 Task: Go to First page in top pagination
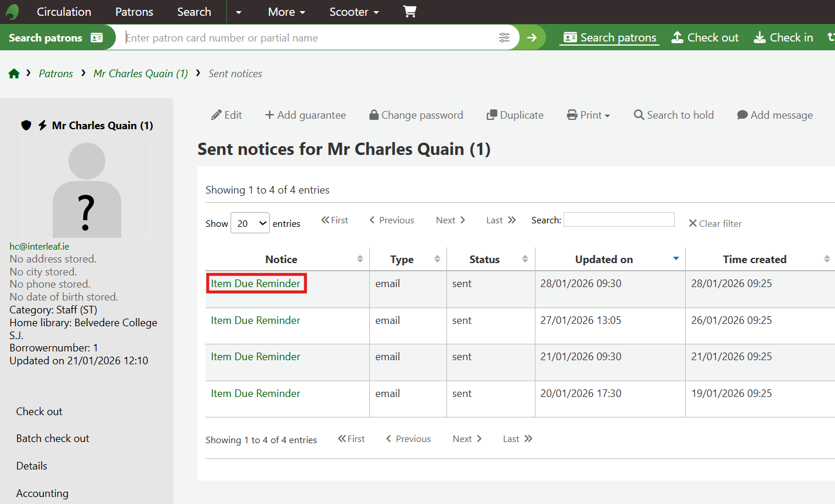click(335, 220)
